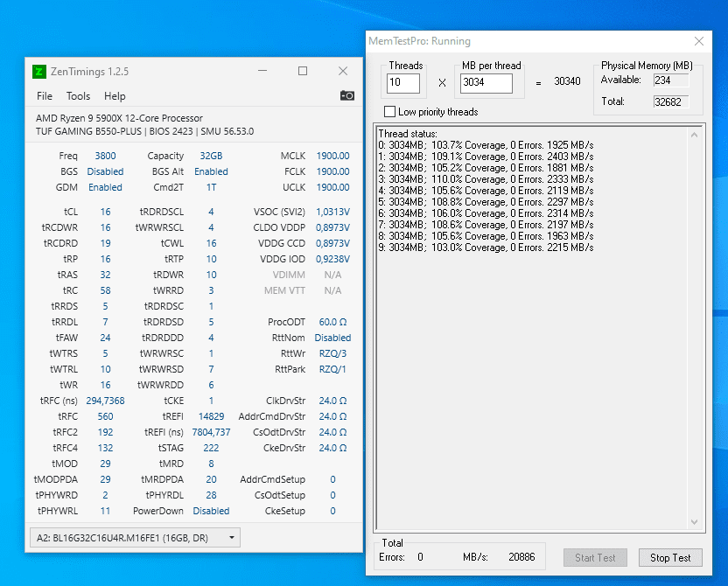Click the RttNom Disabled value
This screenshot has width=728, height=586.
tap(332, 338)
